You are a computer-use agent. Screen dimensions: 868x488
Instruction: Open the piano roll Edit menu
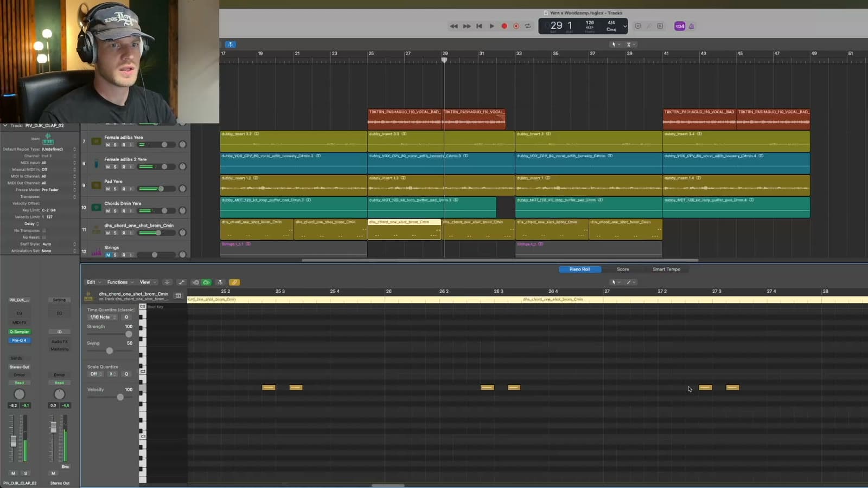pos(93,282)
